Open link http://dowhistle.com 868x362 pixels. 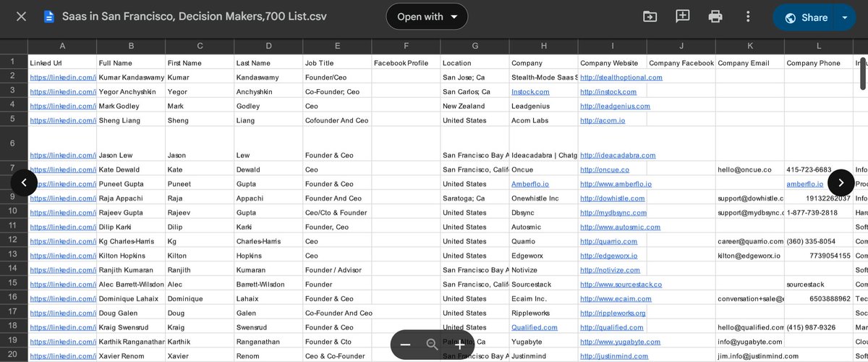click(612, 198)
